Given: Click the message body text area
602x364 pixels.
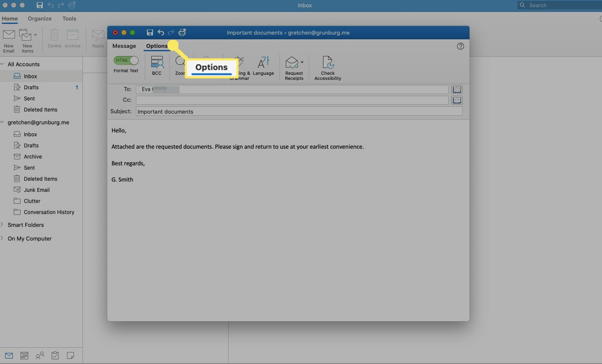Looking at the screenshot, I should point(288,220).
